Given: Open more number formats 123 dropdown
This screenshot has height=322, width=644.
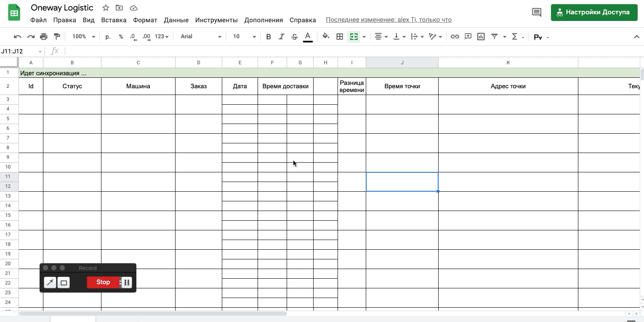Looking at the screenshot, I should click(x=162, y=37).
